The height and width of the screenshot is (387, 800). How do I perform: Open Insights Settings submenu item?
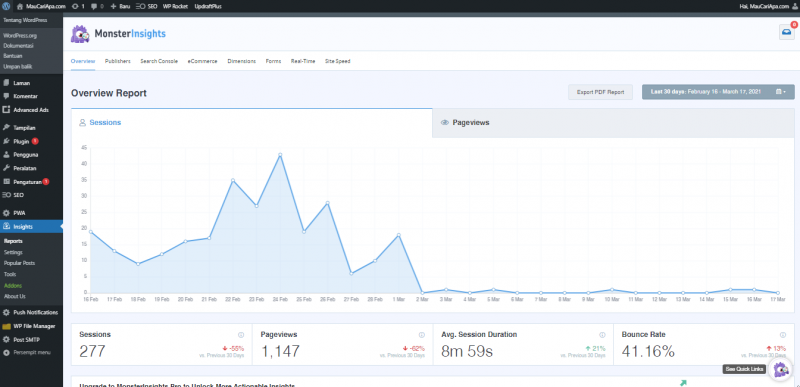pyautogui.click(x=13, y=252)
